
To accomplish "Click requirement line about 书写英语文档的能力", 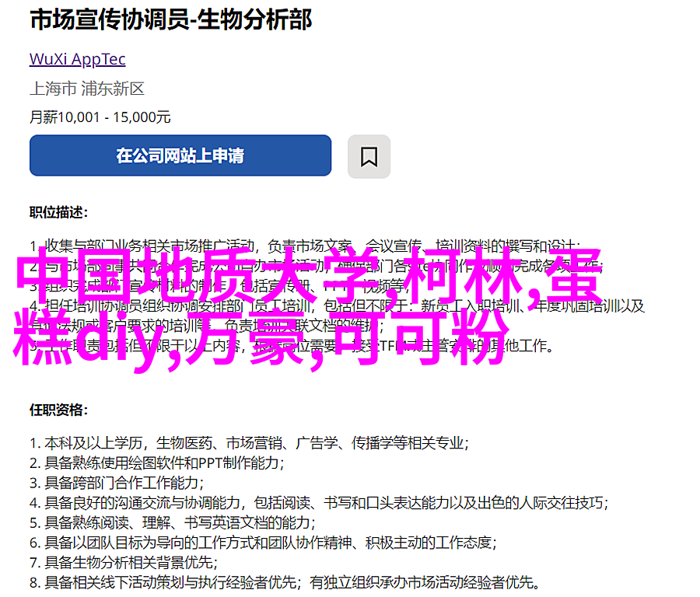I will (x=173, y=522).
